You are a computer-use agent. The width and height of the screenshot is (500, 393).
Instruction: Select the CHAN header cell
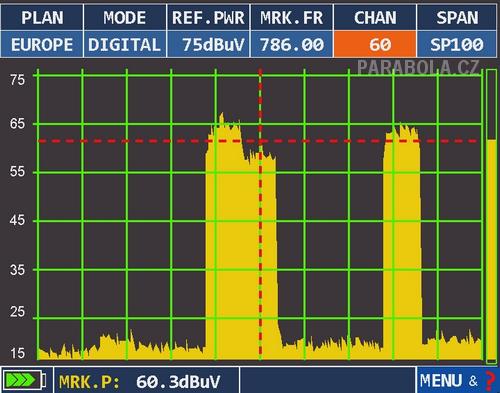[375, 17]
